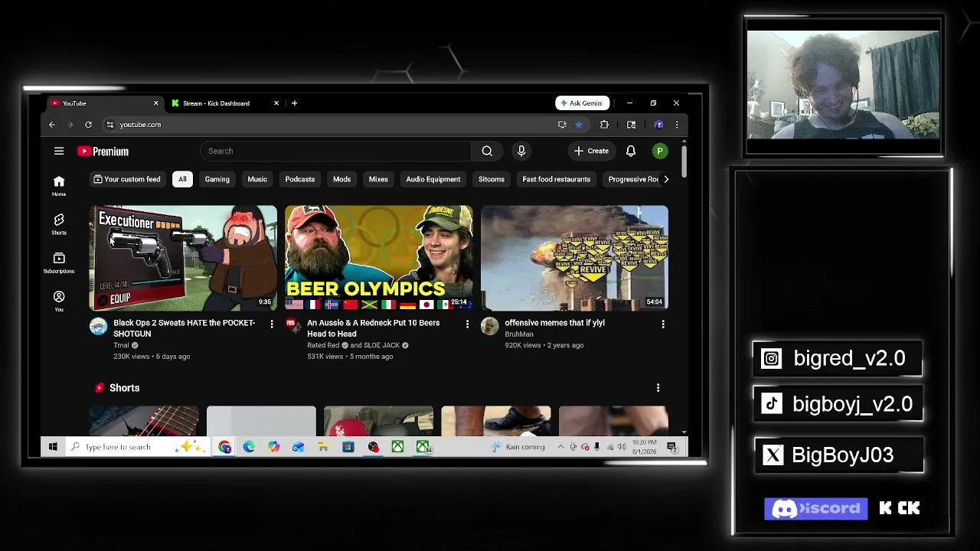
Task: Open Windows Start menu
Action: point(53,447)
